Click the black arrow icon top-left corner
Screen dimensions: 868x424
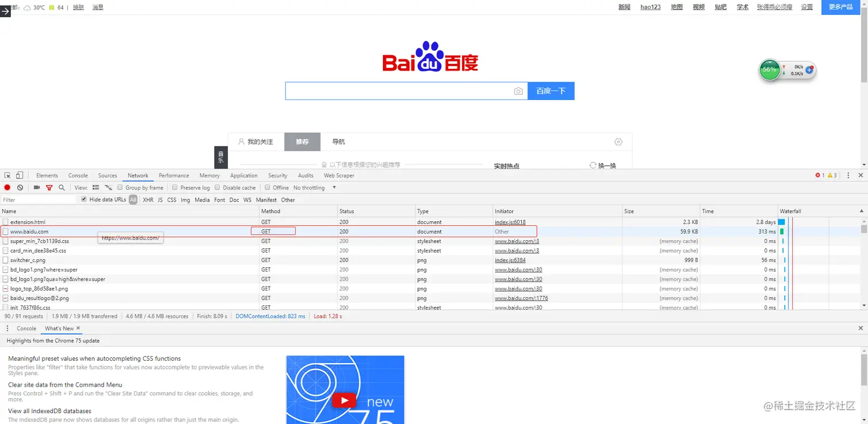pos(5,10)
